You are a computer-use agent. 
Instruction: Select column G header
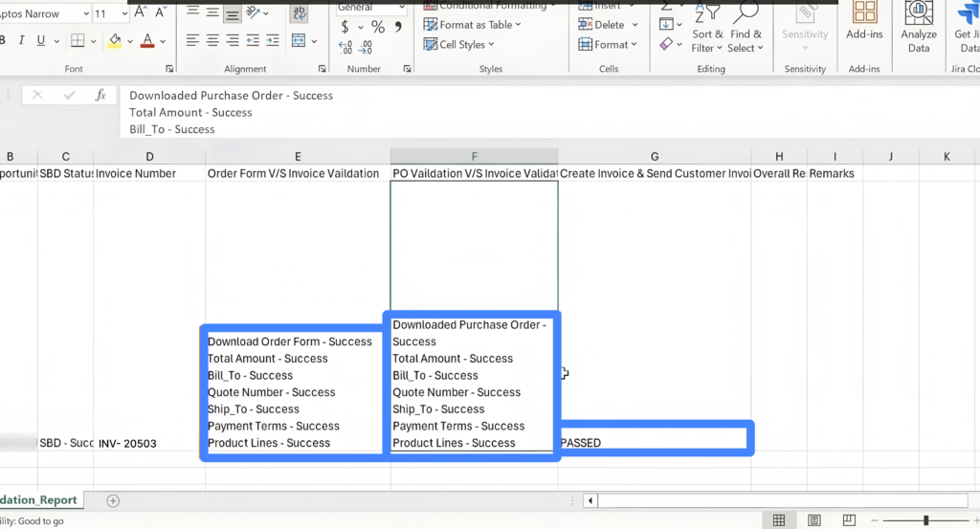pyautogui.click(x=655, y=156)
